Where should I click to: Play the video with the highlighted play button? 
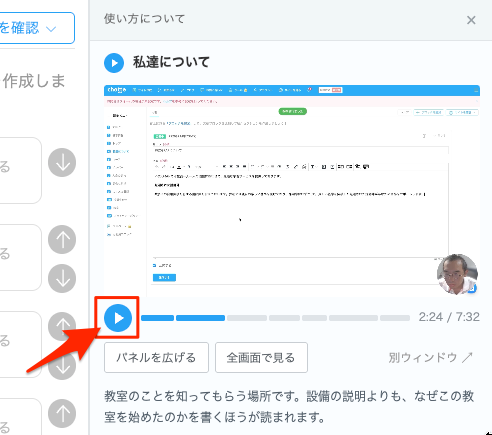tap(118, 318)
